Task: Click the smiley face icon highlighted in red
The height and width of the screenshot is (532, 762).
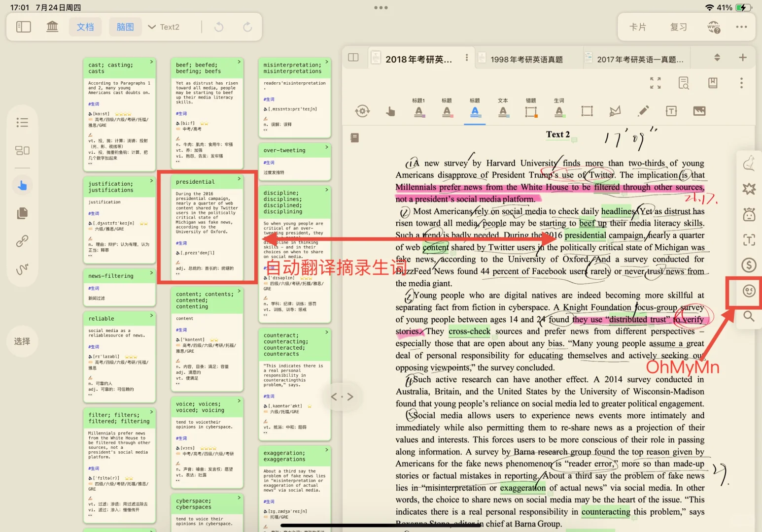Action: [x=749, y=291]
